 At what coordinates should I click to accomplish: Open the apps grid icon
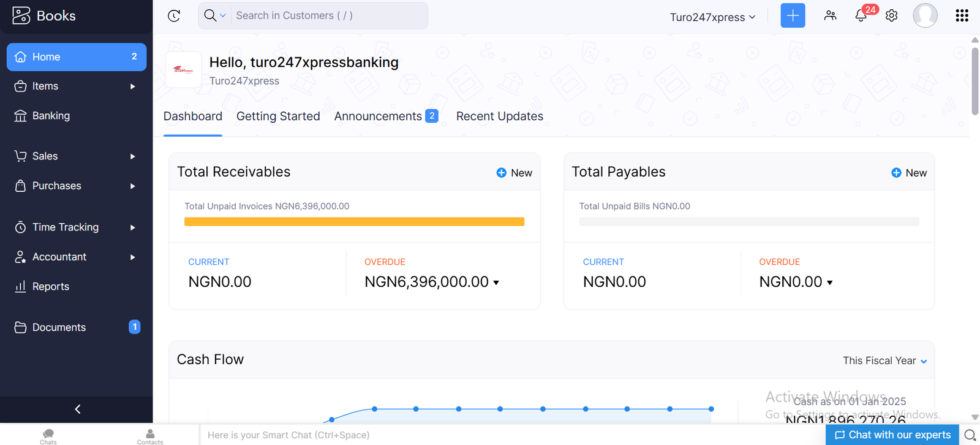tap(962, 16)
